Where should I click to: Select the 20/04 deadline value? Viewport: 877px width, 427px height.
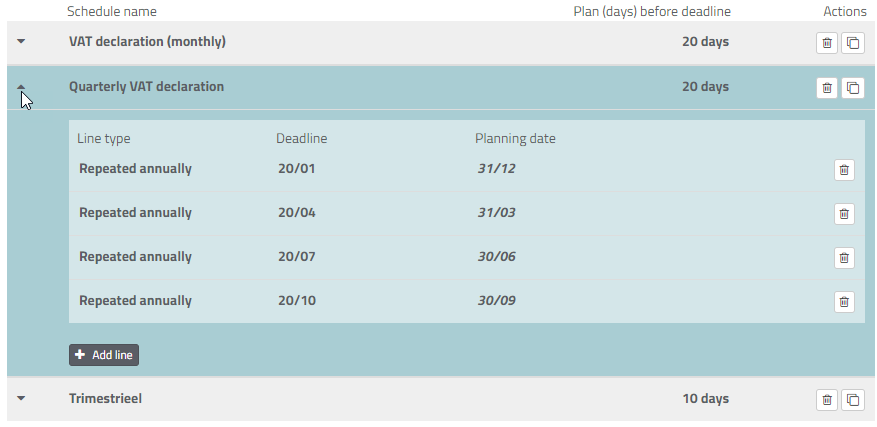297,212
